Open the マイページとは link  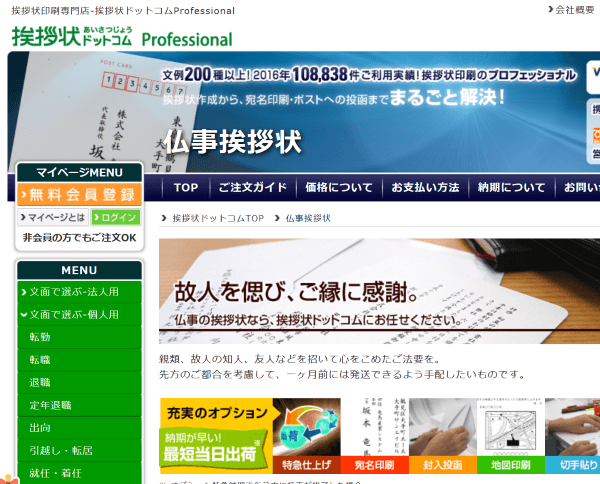click(53, 217)
